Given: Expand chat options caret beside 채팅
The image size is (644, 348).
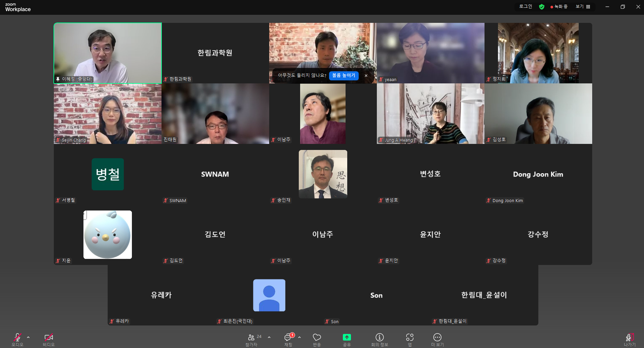Looking at the screenshot, I should [x=299, y=337].
